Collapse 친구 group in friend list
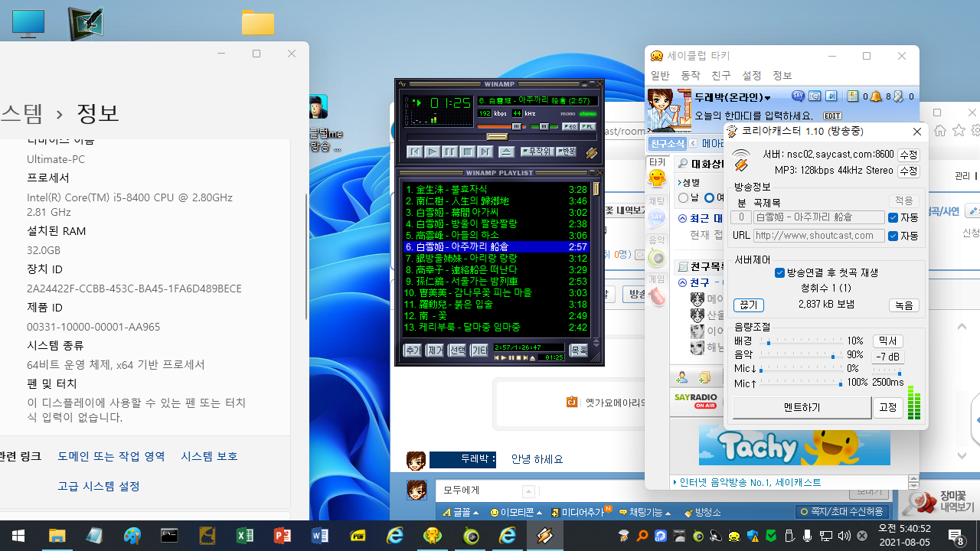980x551 pixels. point(683,283)
